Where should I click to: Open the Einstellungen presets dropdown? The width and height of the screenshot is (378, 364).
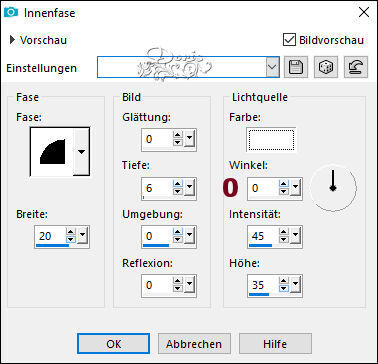pyautogui.click(x=272, y=67)
